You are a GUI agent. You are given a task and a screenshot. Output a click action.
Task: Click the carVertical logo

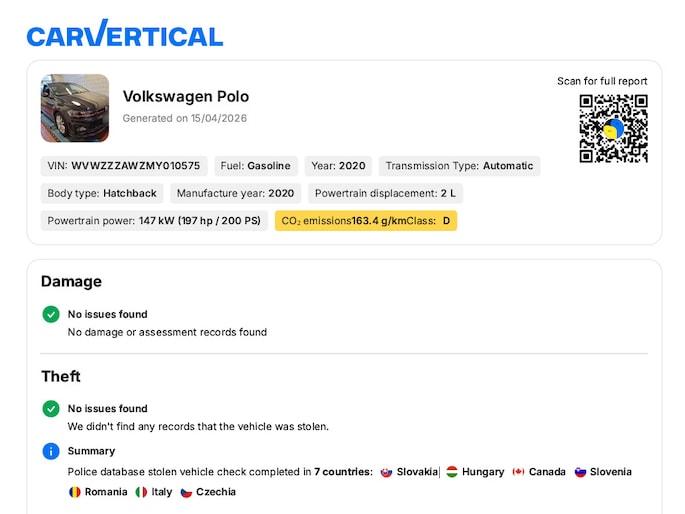(x=125, y=35)
